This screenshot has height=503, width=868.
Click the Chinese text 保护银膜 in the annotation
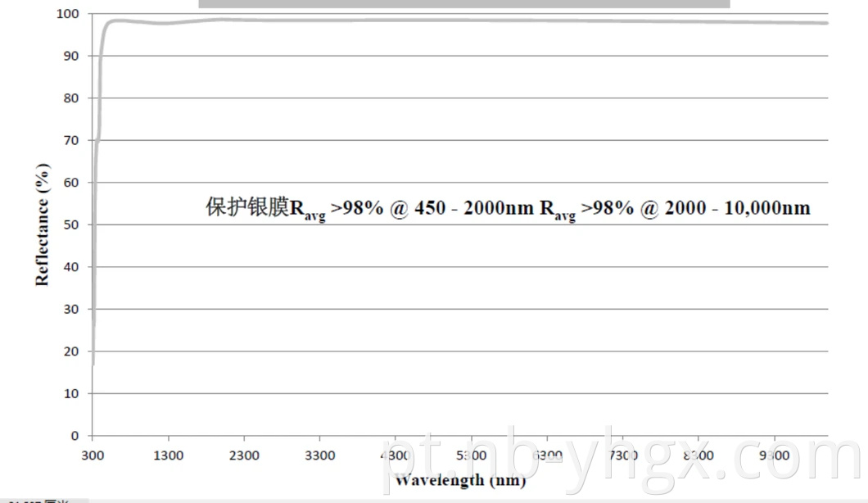pos(247,207)
